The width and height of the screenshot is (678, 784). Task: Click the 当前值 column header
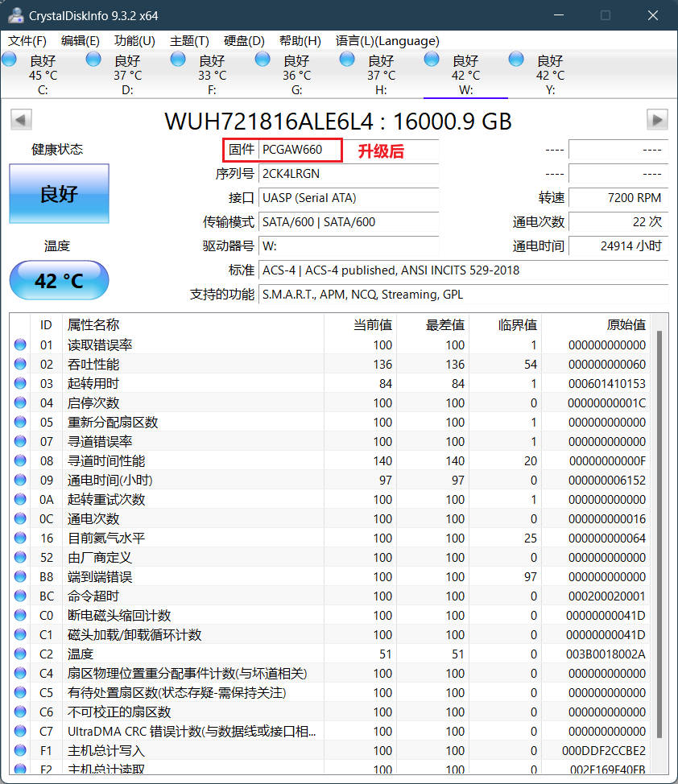360,325
